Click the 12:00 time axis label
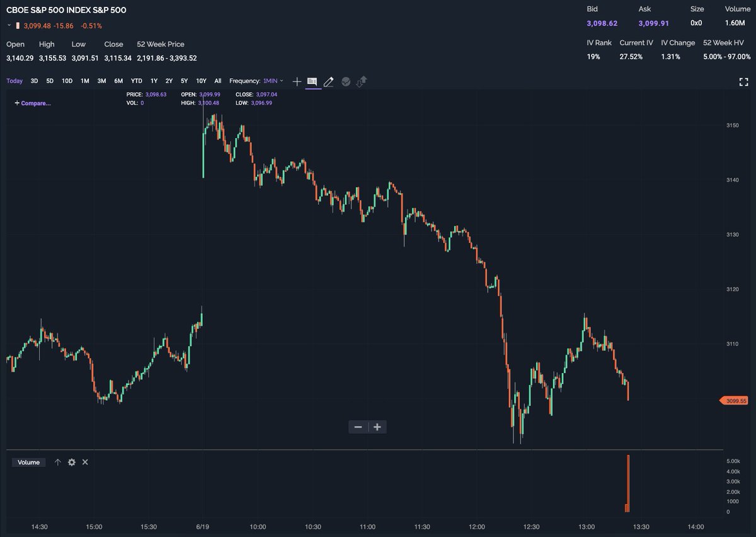756x537 pixels. (x=477, y=526)
